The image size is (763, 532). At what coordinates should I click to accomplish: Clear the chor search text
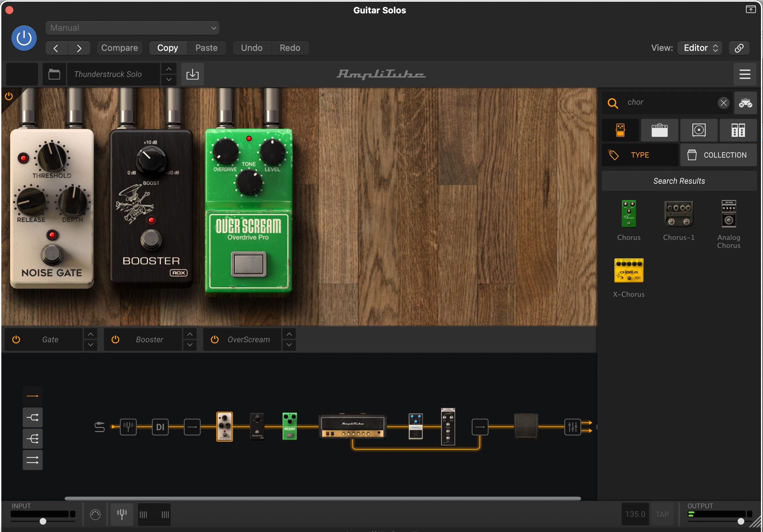click(x=724, y=103)
